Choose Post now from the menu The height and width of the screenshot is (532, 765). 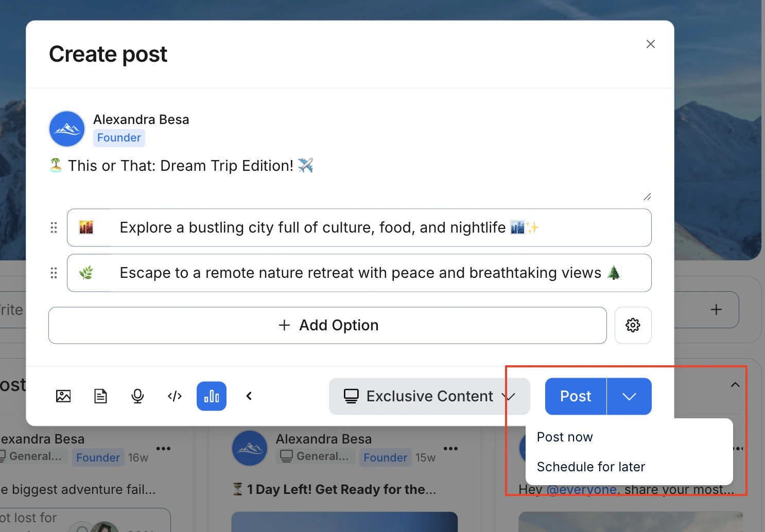pyautogui.click(x=565, y=437)
